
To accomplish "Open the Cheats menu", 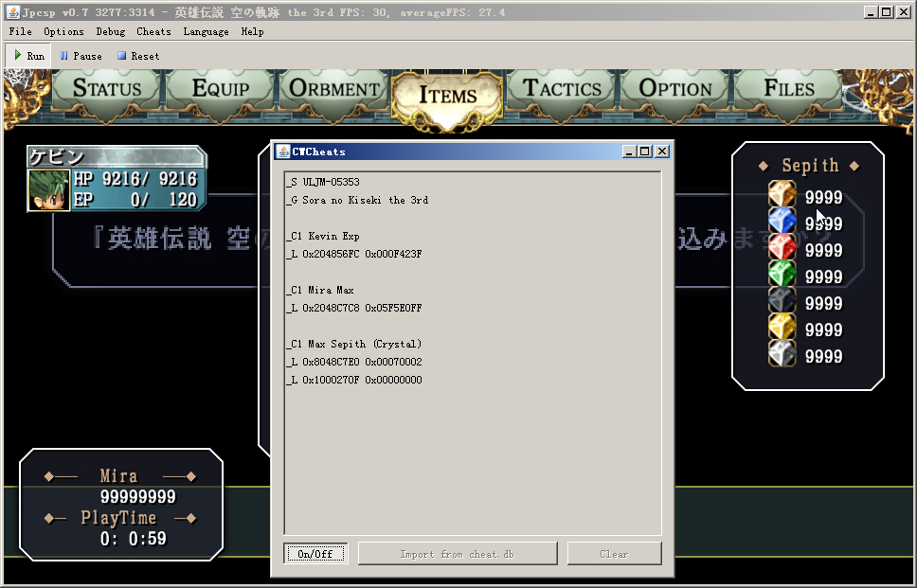I will tap(153, 31).
